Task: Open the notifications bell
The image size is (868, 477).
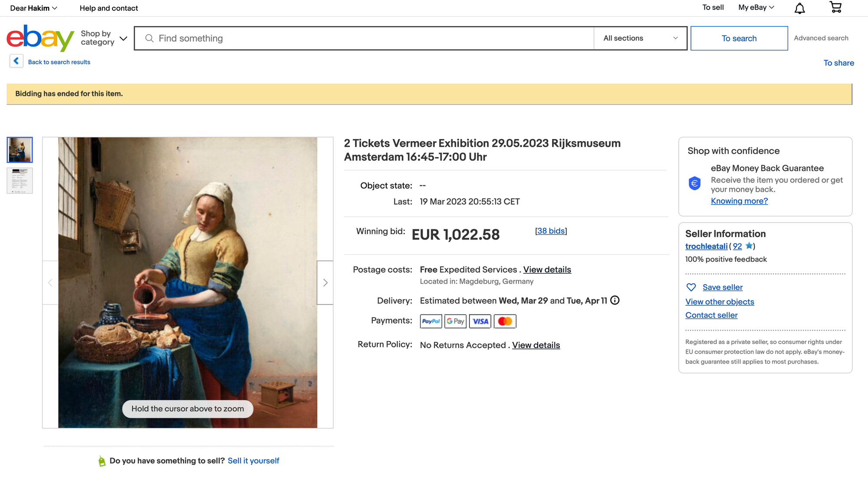Action: point(799,8)
